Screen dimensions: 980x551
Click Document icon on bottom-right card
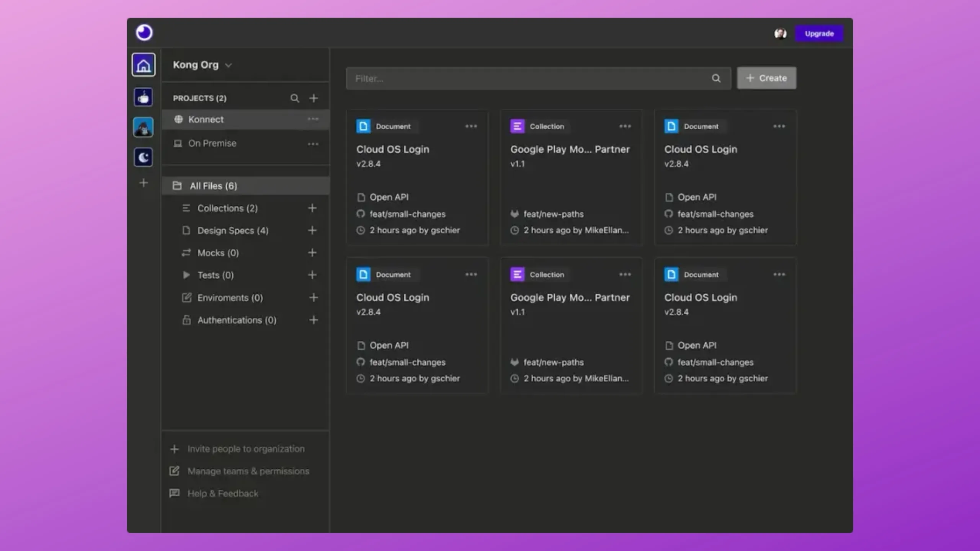pyautogui.click(x=671, y=274)
